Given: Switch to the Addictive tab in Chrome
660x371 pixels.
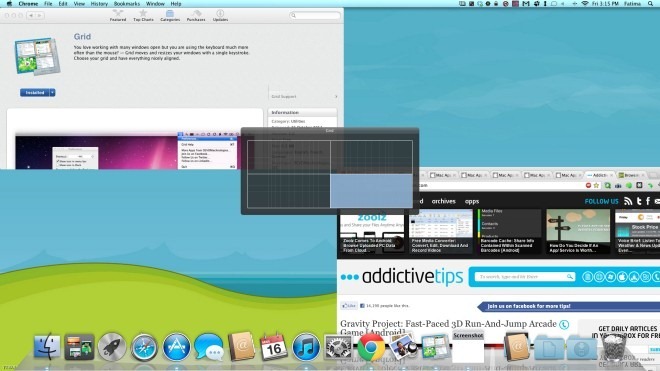Looking at the screenshot, I should pos(599,175).
